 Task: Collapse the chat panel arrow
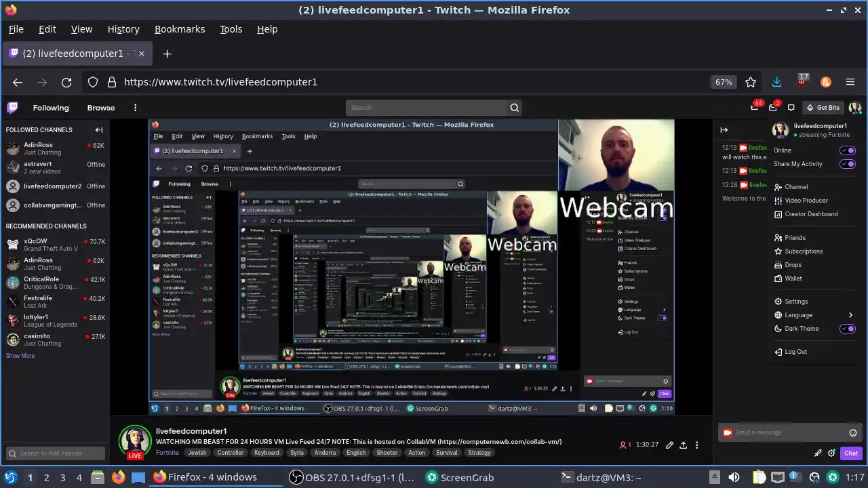(724, 129)
